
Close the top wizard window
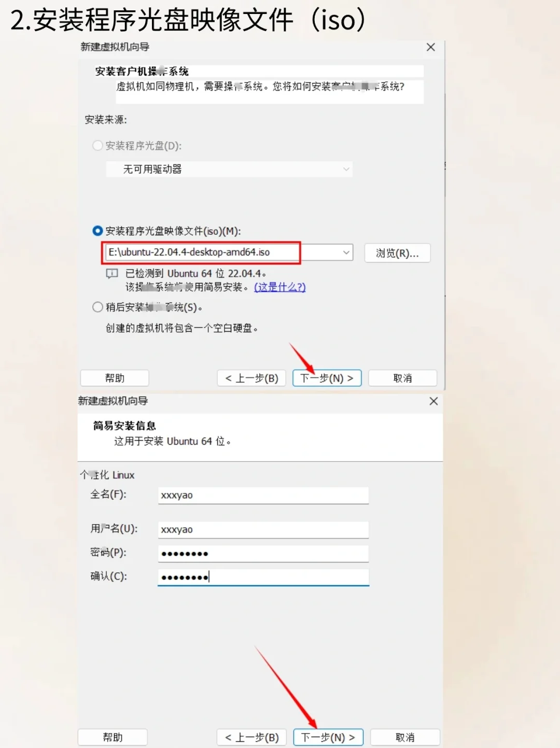(x=430, y=47)
